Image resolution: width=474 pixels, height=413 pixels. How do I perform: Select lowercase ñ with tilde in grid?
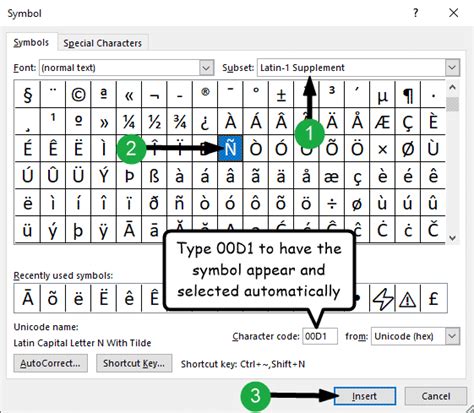[x=180, y=203]
